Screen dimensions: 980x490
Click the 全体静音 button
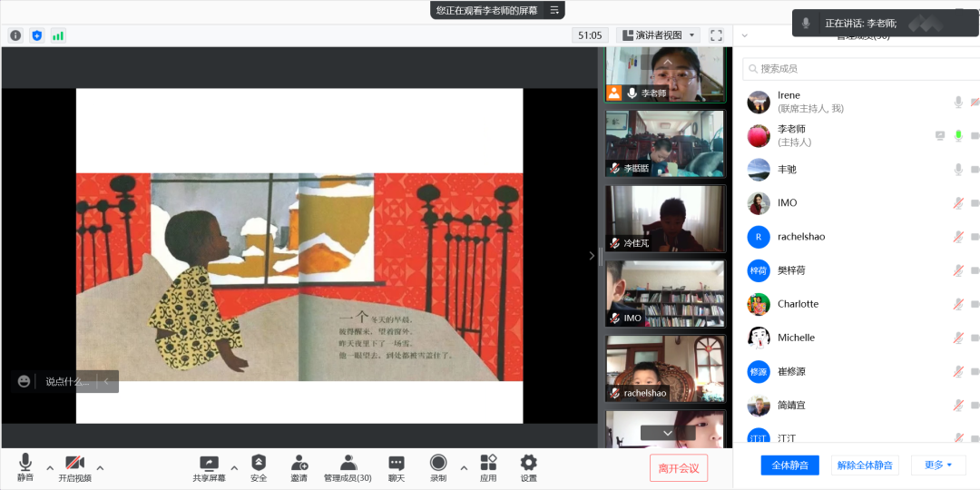pyautogui.click(x=789, y=465)
